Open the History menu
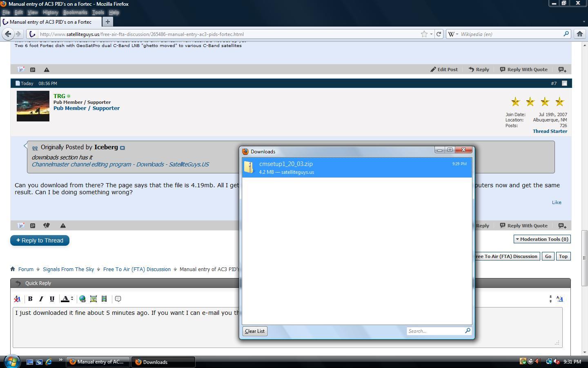Image resolution: width=588 pixels, height=368 pixels. tap(51, 12)
